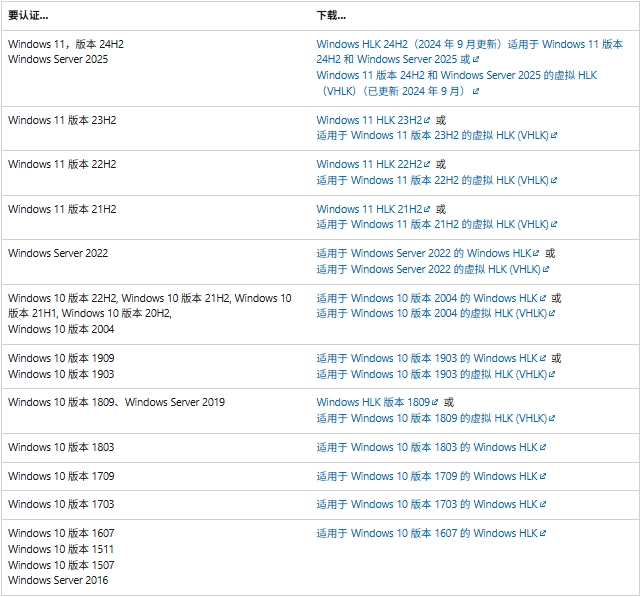Open 适用于 Windows Server 2022 的 Windows HLK link
The width and height of the screenshot is (641, 597).
(x=427, y=253)
